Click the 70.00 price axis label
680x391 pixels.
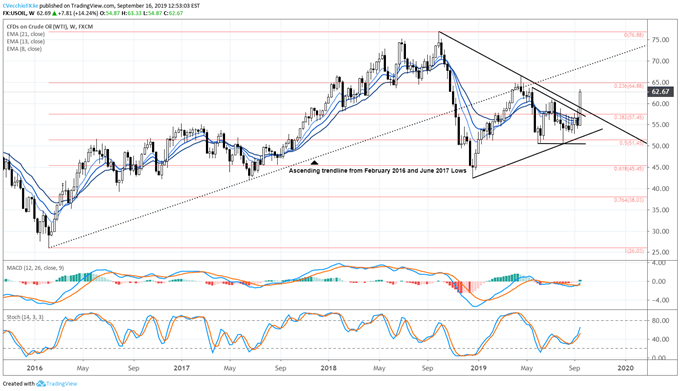pyautogui.click(x=660, y=61)
